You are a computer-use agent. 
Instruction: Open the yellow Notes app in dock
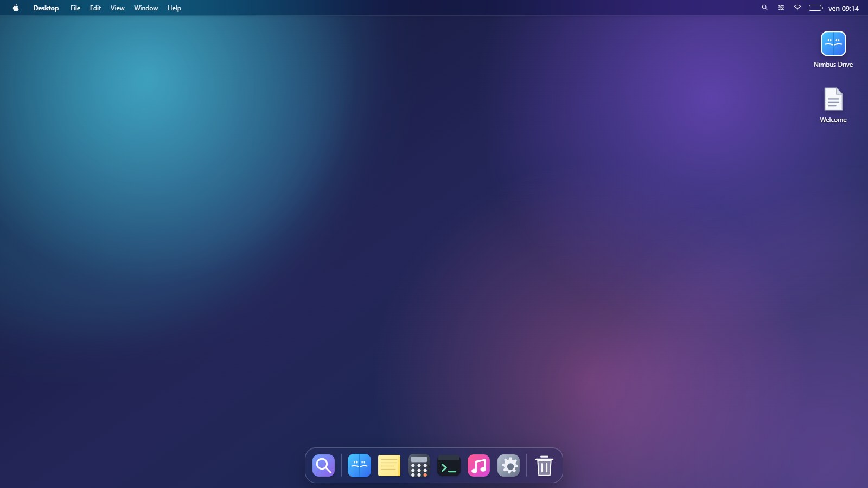tap(389, 465)
